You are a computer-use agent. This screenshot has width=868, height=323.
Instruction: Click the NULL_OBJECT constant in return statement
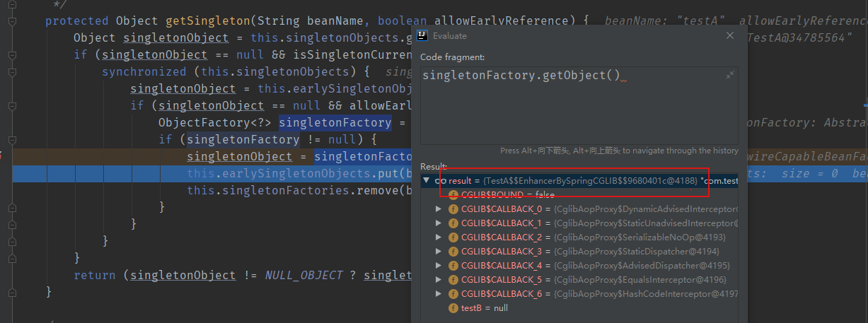(303, 275)
